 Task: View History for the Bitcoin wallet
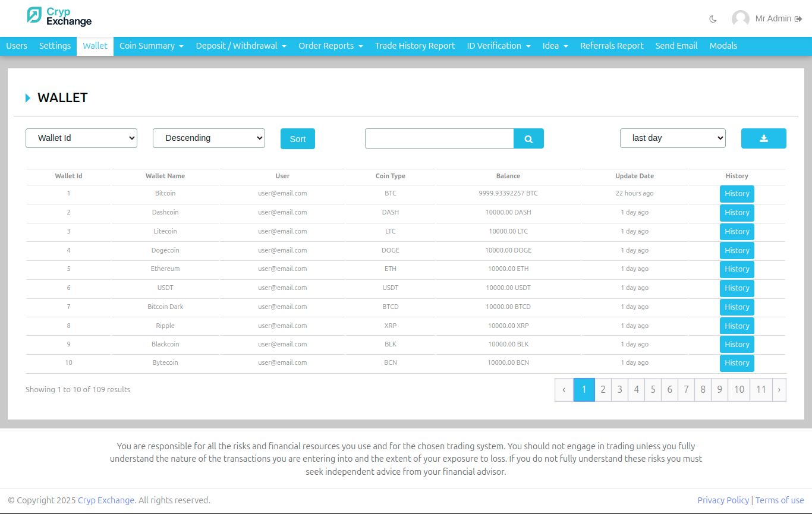(737, 194)
